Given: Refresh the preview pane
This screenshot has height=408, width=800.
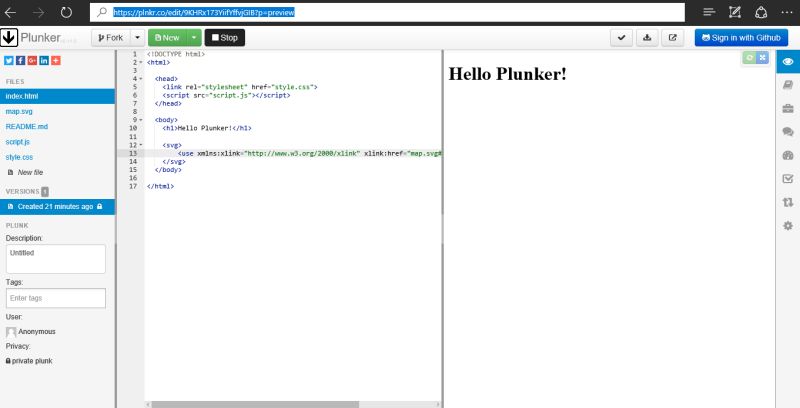Looking at the screenshot, I should click(x=749, y=58).
